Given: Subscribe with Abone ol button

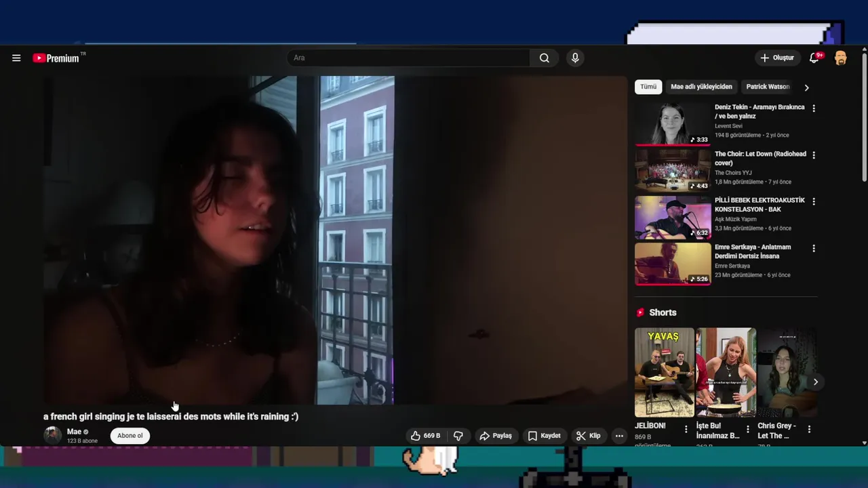Looking at the screenshot, I should coord(130,436).
